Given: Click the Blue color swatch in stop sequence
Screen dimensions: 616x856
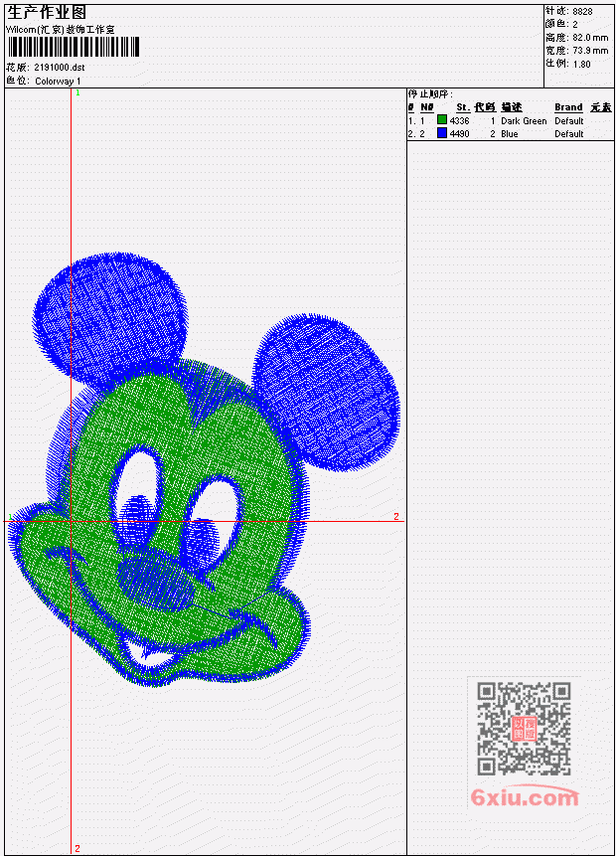Looking at the screenshot, I should [x=442, y=132].
